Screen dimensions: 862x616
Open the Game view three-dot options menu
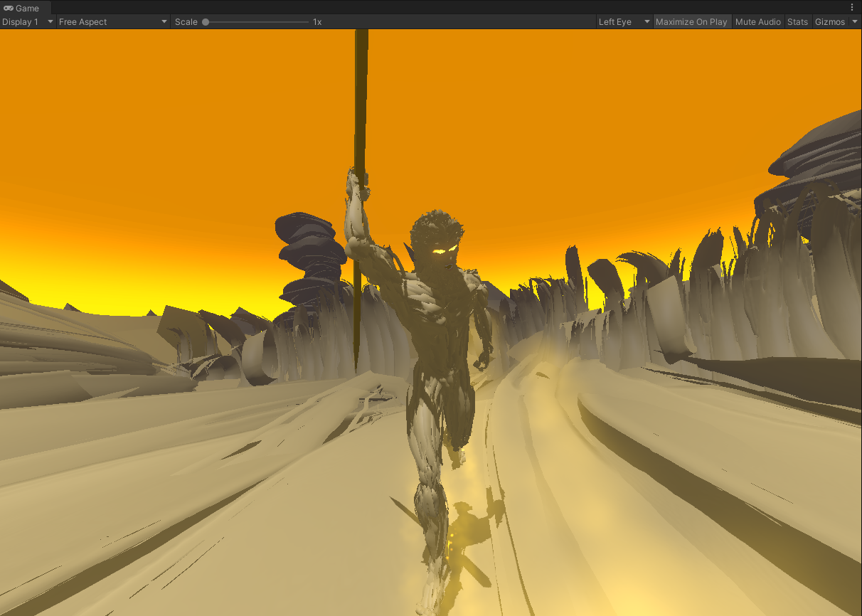point(853,7)
